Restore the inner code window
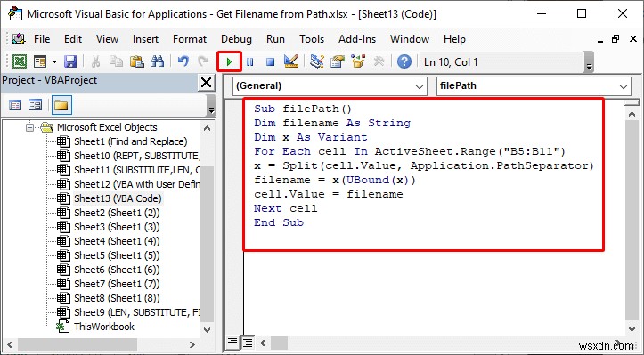644x355 pixels. click(x=615, y=39)
